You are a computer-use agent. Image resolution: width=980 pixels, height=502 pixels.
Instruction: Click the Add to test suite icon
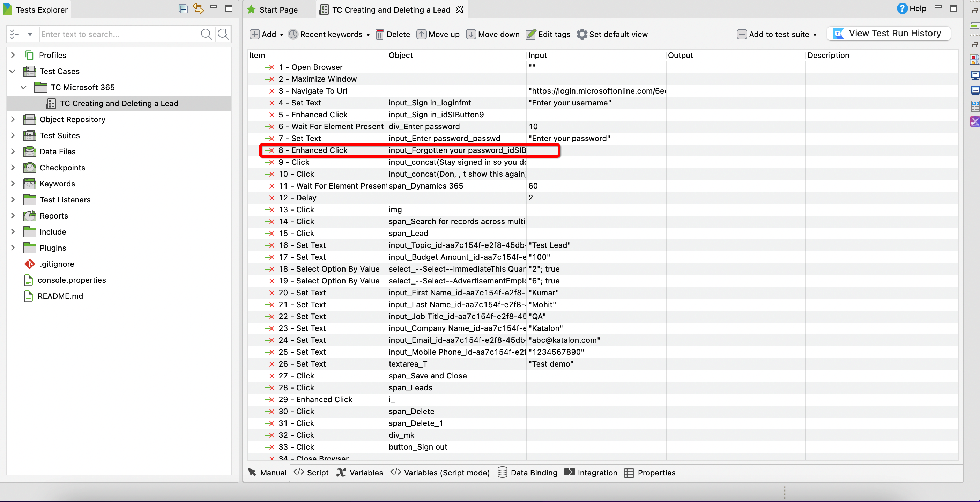[x=741, y=34]
